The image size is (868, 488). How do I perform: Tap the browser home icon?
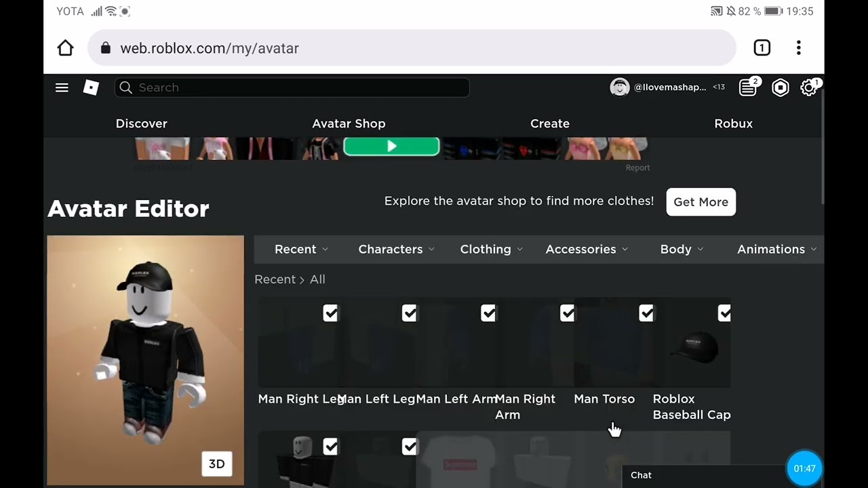(x=65, y=48)
